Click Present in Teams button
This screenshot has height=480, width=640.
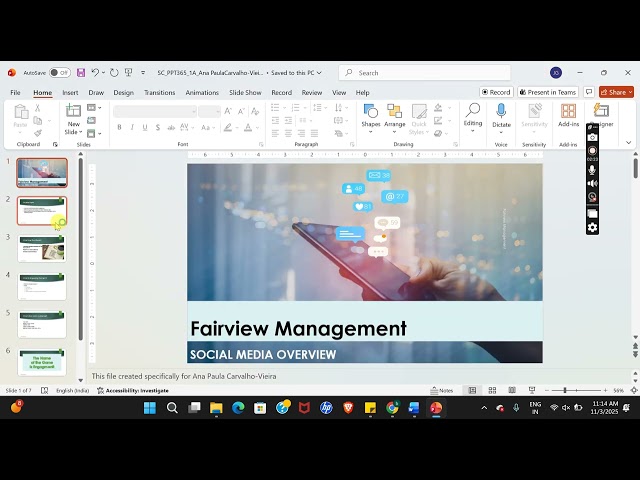(548, 92)
